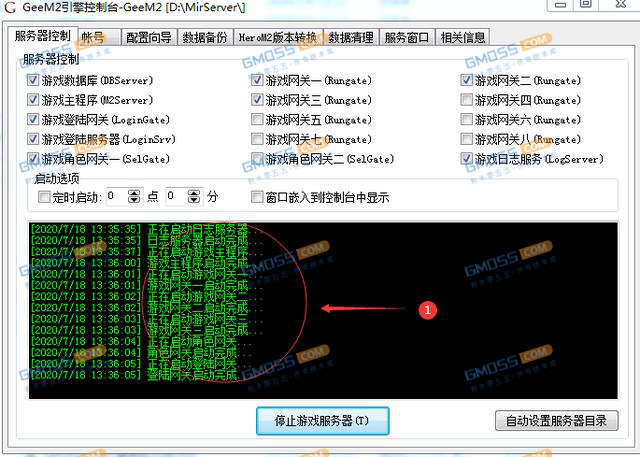Click the minute (分) input field
The height and width of the screenshot is (457, 640).
176,197
